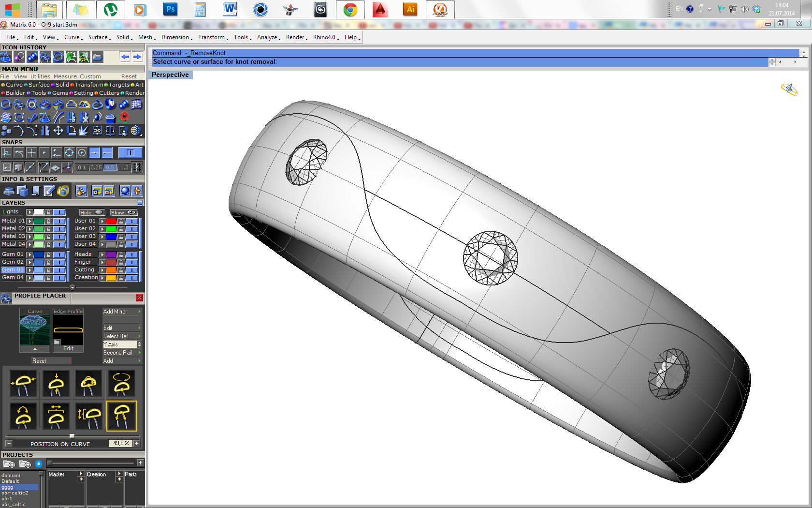The image size is (812, 508).
Task: Click the red flower icon in Main Menu
Action: click(x=124, y=117)
